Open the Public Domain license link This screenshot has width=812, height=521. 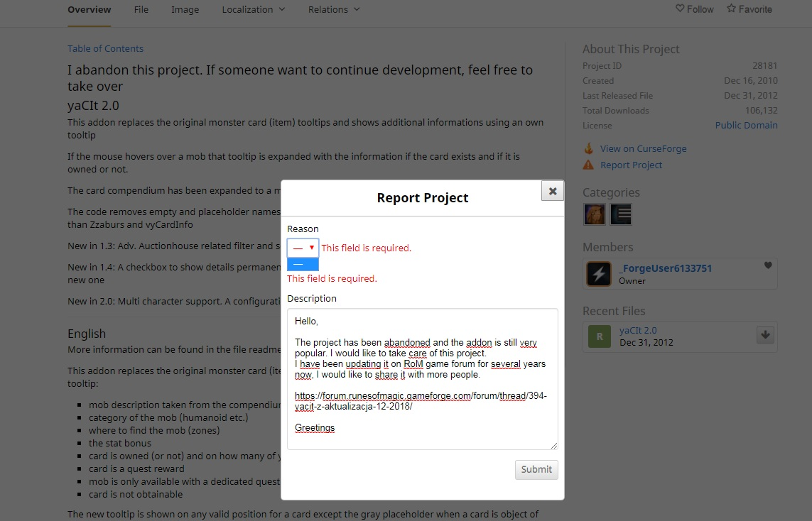[746, 125]
